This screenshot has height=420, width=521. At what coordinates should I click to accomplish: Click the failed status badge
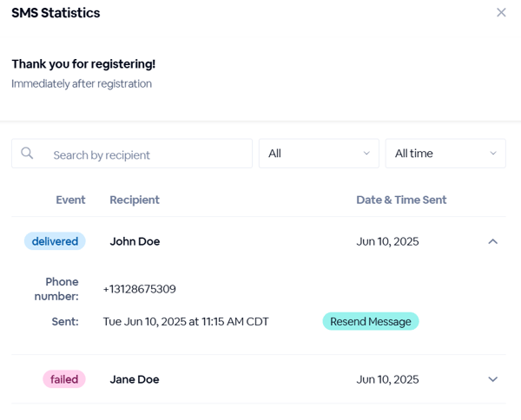coord(64,379)
